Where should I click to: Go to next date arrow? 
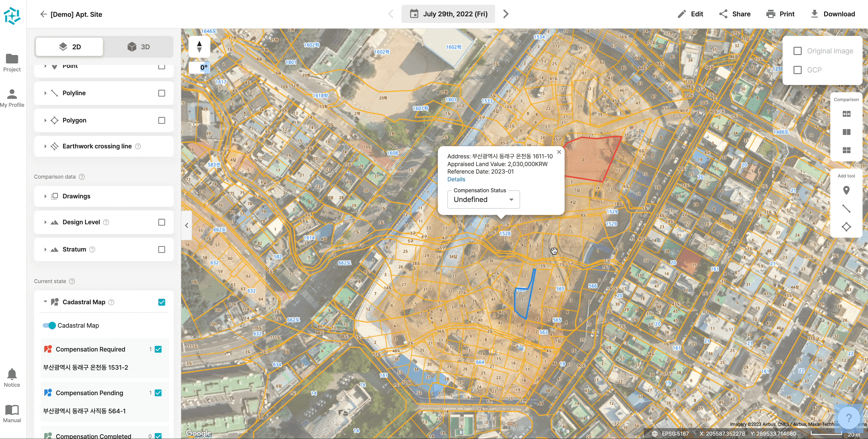click(x=506, y=14)
